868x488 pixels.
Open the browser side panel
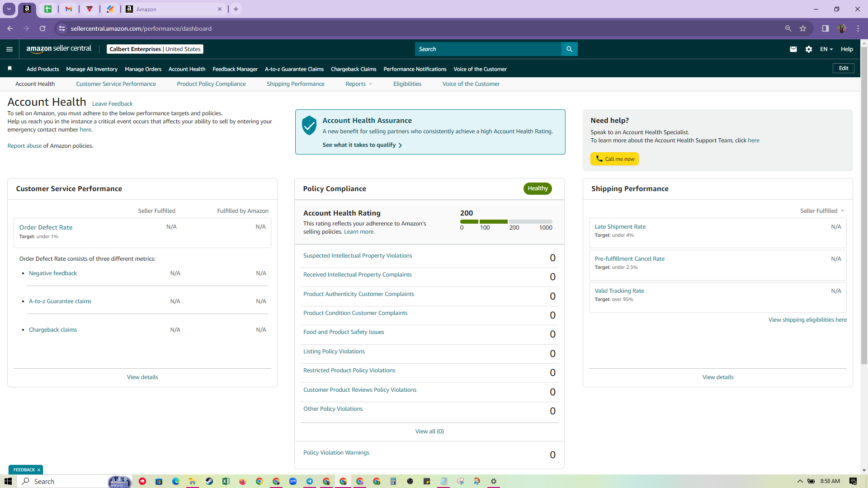tap(825, 28)
